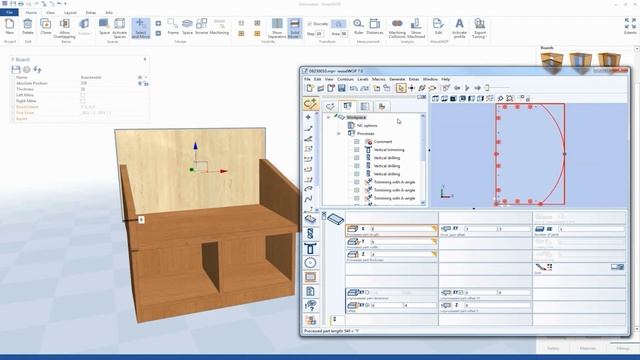Click Inverse selection ribbon icon
Screen dimensions: 640x360
coord(201,27)
